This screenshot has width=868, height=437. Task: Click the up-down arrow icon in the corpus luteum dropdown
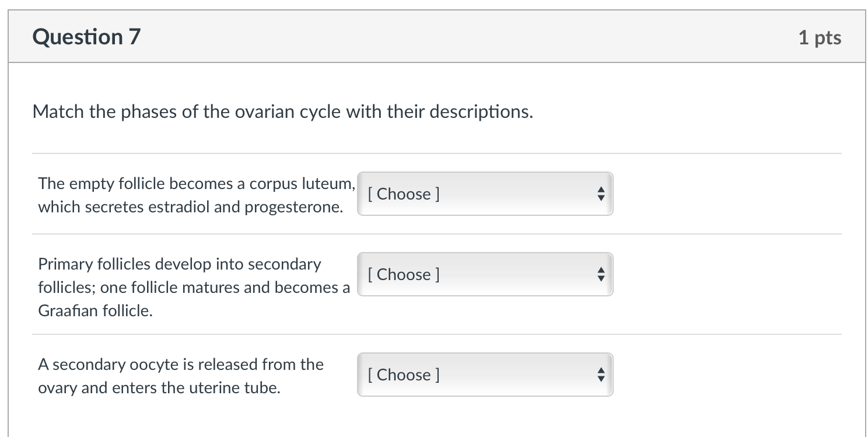tap(601, 194)
